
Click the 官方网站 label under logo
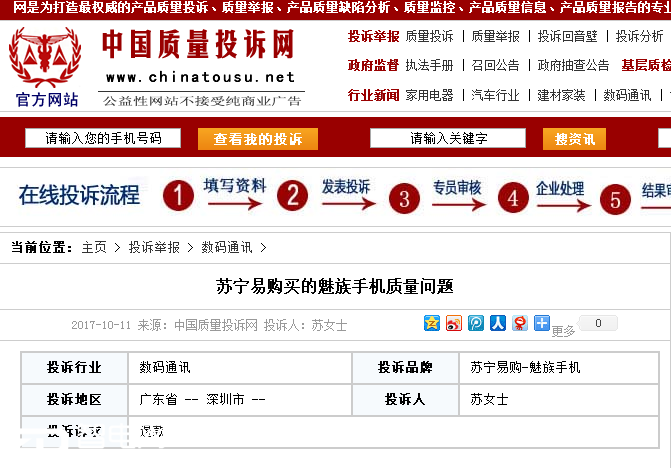pyautogui.click(x=47, y=100)
